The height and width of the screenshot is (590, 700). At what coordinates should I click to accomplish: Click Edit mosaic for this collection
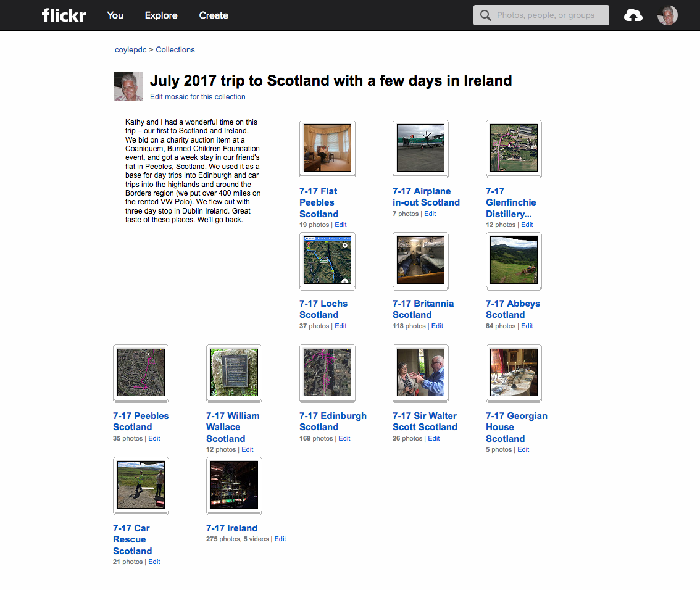198,97
